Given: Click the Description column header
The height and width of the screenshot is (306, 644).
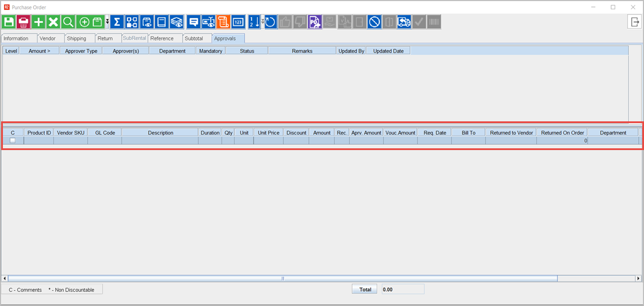Looking at the screenshot, I should pos(160,133).
